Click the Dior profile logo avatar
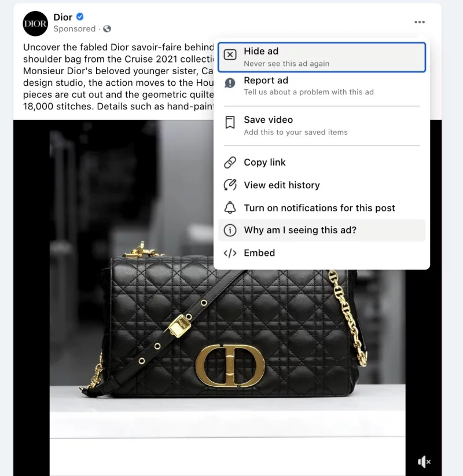The image size is (463, 476). [35, 24]
